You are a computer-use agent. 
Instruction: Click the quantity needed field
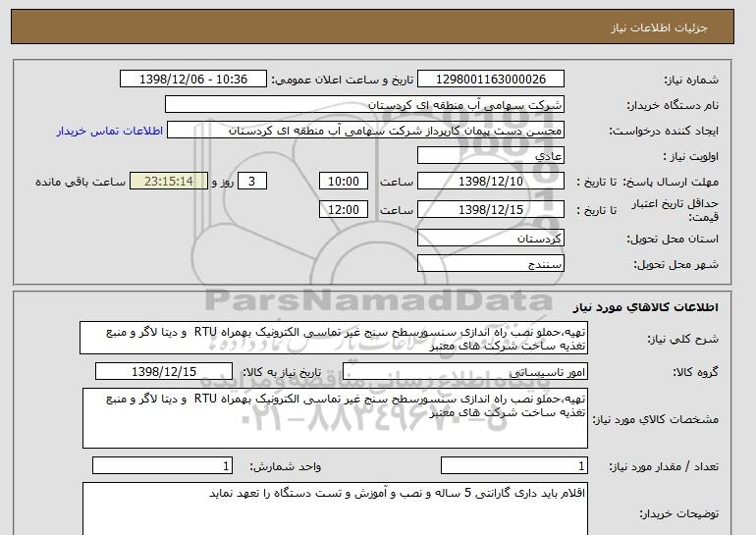point(514,465)
